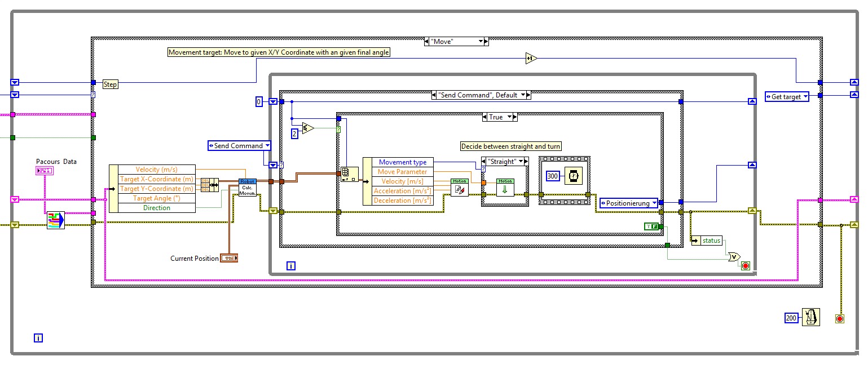The image size is (868, 365).
Task: Select the Increment (+1) node
Action: pos(531,59)
